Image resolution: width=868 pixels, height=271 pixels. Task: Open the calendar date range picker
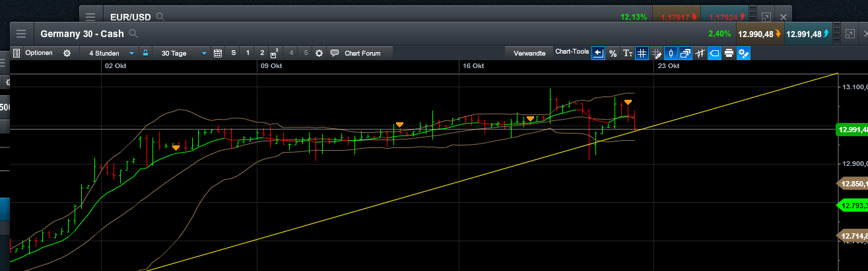coord(218,53)
